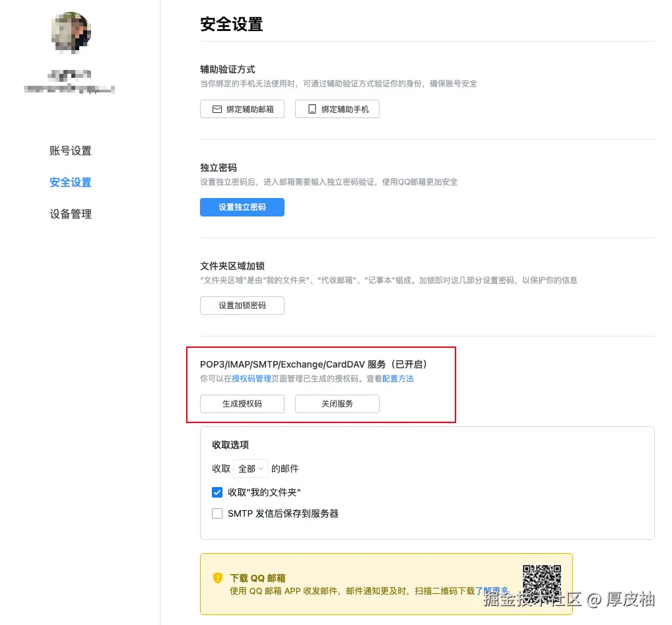The height and width of the screenshot is (625, 672).
Task: Enable 收取"我的文件夹" checkbox
Action: (217, 492)
